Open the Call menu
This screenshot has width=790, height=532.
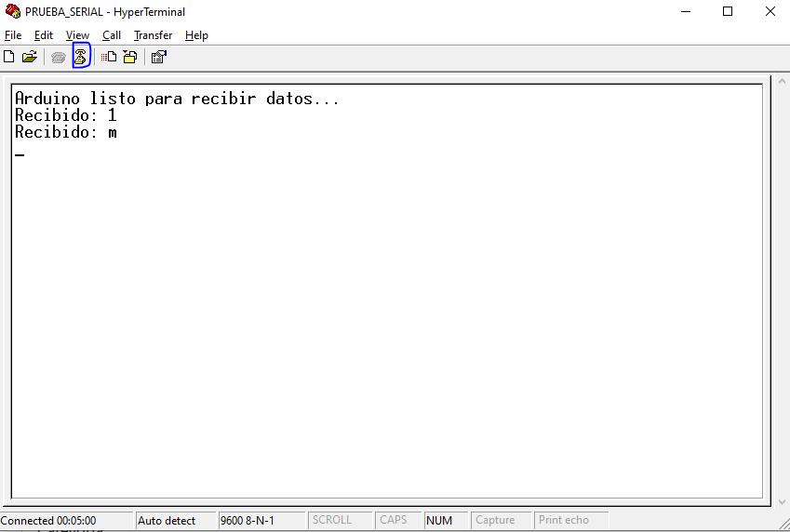point(112,35)
